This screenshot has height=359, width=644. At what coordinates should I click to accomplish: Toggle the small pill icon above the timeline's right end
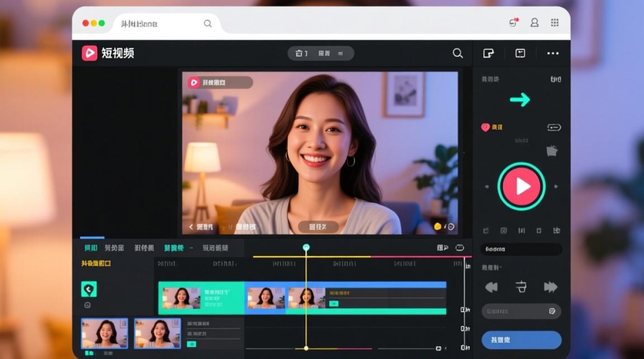pyautogui.click(x=460, y=247)
